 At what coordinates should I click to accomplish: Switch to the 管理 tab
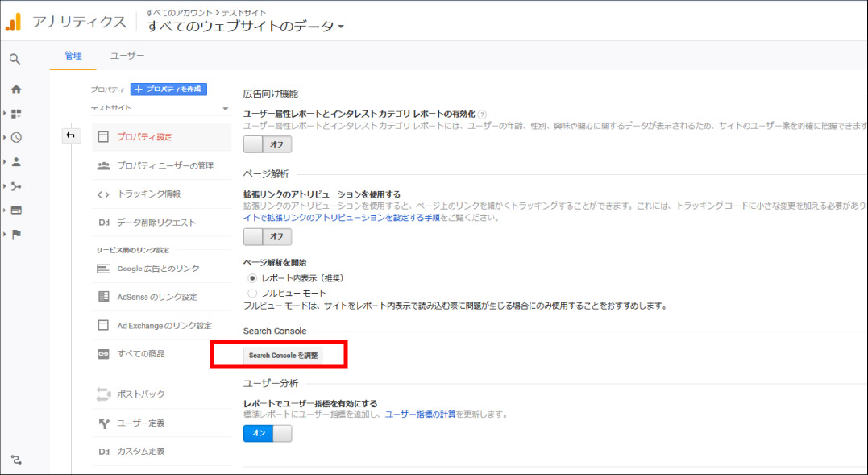[73, 56]
